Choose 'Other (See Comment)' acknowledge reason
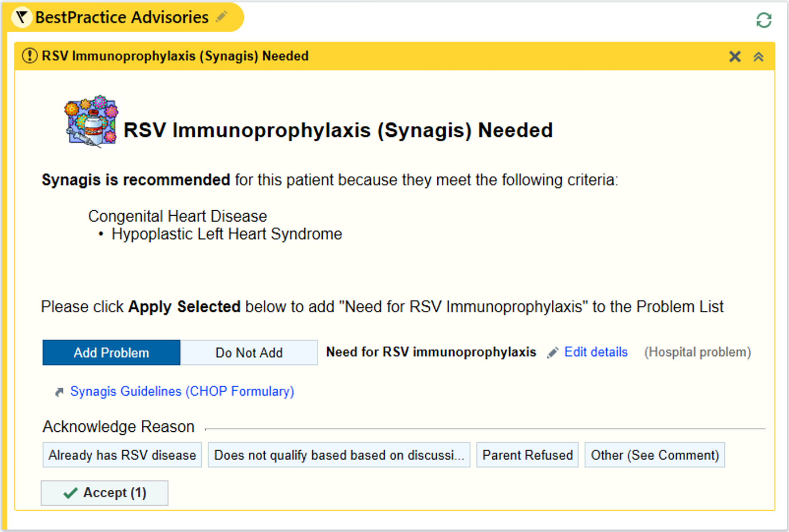Screen dimensions: 789x532 pos(655,455)
